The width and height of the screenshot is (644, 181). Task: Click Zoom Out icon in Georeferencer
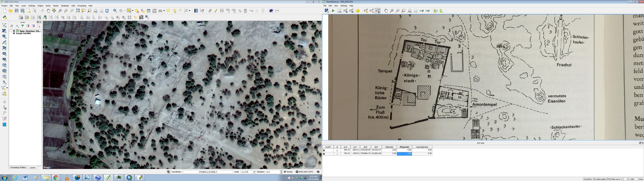coord(398,11)
